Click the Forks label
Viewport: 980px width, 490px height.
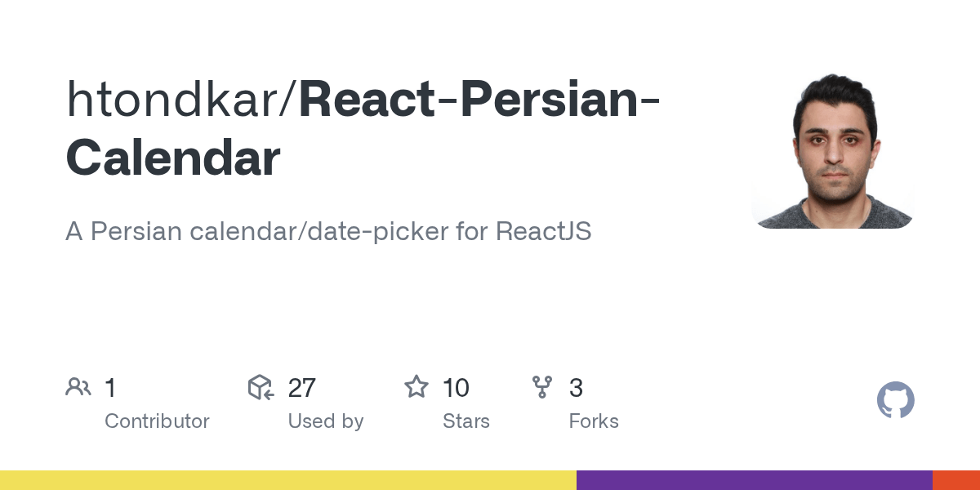tap(594, 421)
